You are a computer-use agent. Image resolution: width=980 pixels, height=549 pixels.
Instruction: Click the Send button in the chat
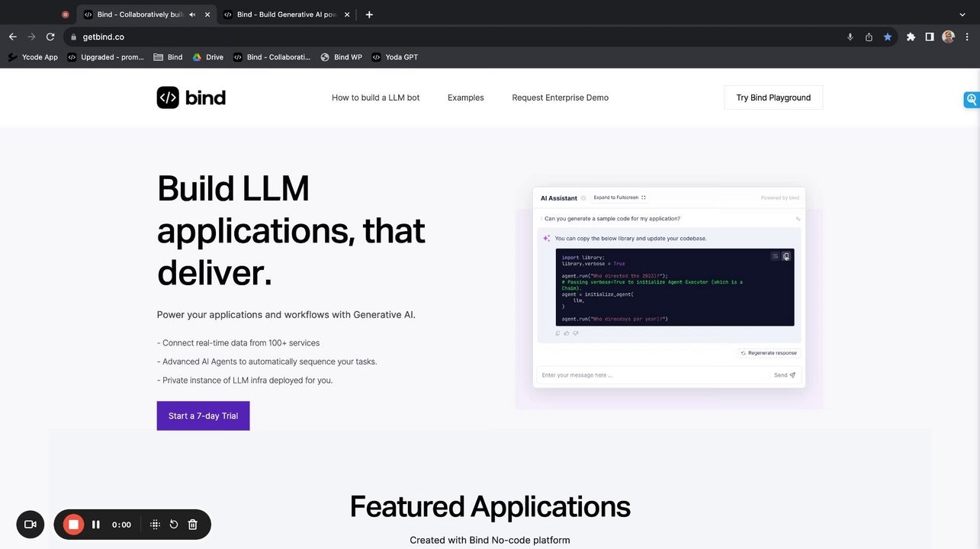pyautogui.click(x=785, y=375)
